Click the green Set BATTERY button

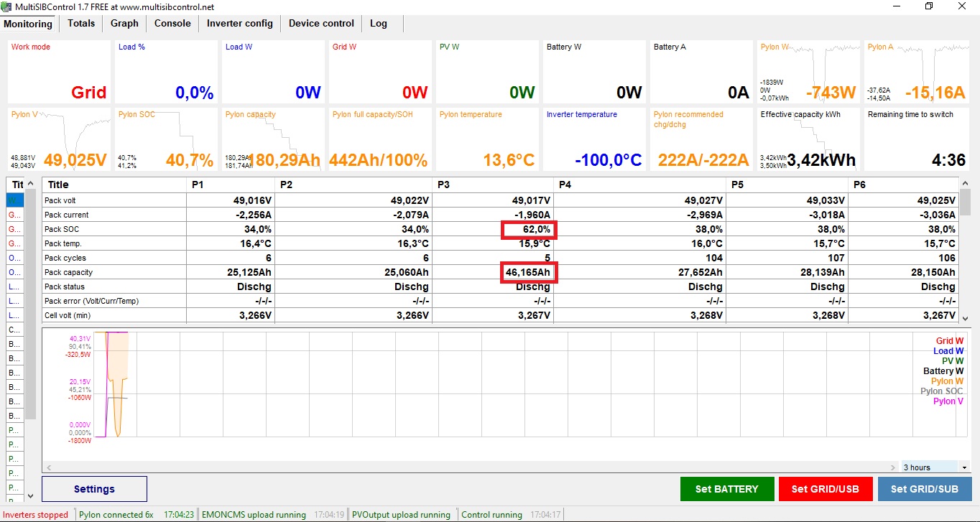click(726, 489)
